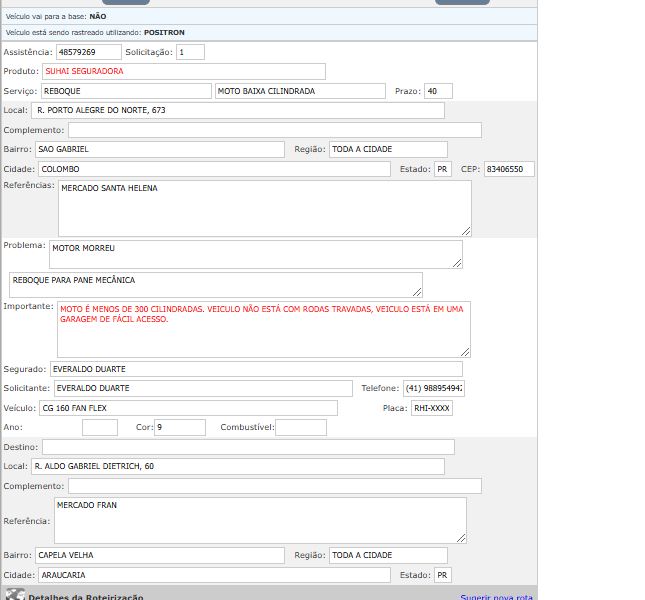This screenshot has height=600, width=645.
Task: Click the Bairro field CAPELA VELHA
Action: pos(160,556)
